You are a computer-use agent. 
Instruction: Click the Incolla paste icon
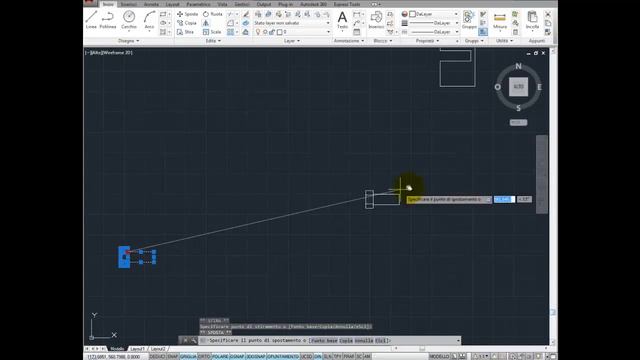[x=532, y=20]
